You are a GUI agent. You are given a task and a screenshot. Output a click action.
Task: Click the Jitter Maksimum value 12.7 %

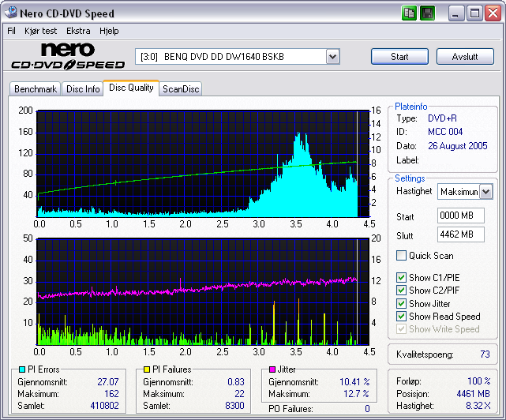[356, 394]
